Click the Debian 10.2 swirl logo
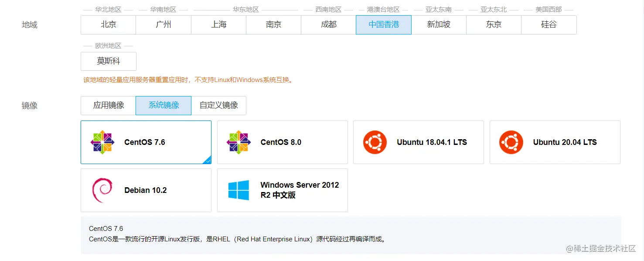 point(102,190)
